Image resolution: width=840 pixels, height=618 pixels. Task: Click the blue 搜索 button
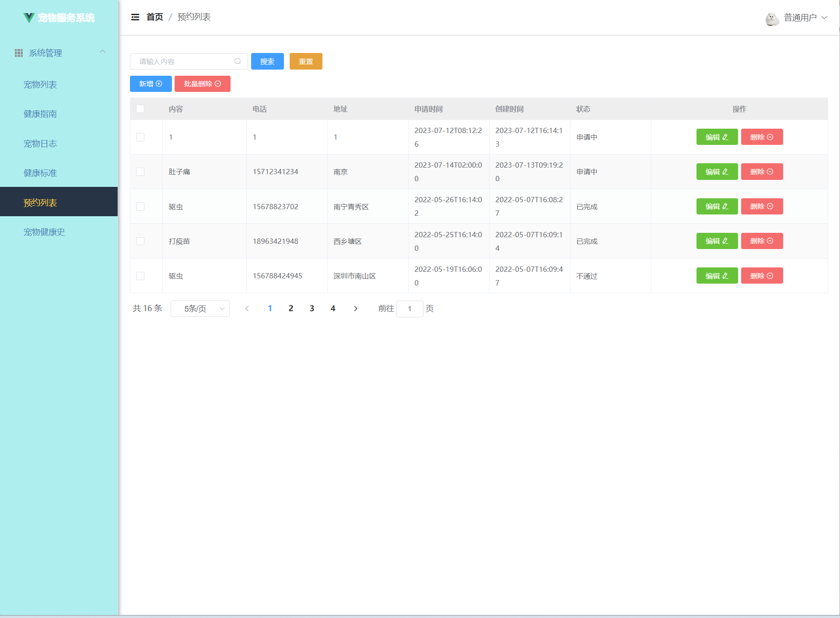point(267,61)
